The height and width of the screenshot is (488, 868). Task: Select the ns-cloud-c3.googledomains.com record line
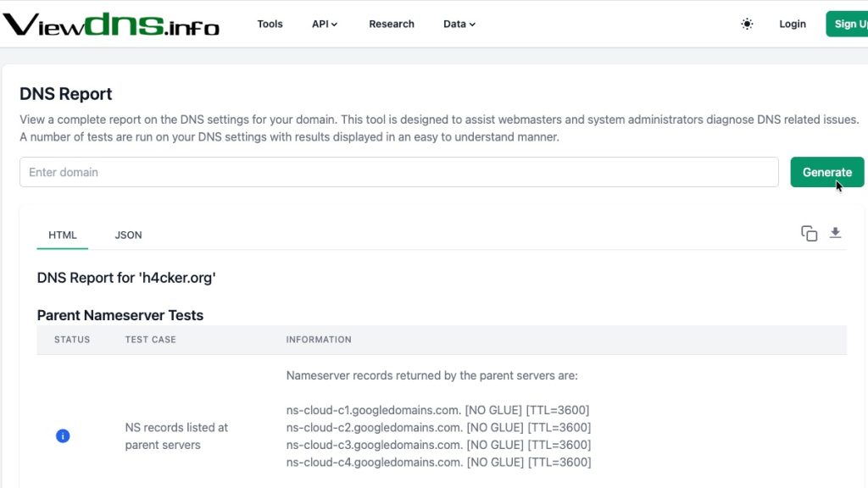(x=438, y=445)
